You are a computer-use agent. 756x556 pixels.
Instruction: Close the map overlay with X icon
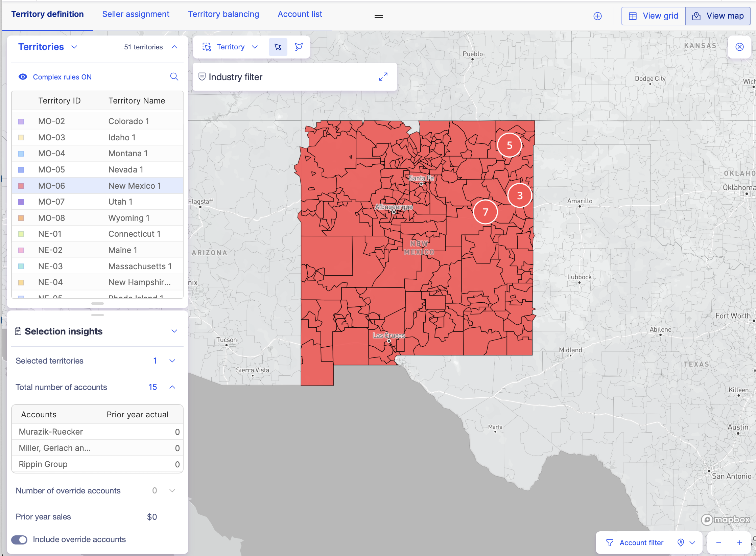pos(739,47)
